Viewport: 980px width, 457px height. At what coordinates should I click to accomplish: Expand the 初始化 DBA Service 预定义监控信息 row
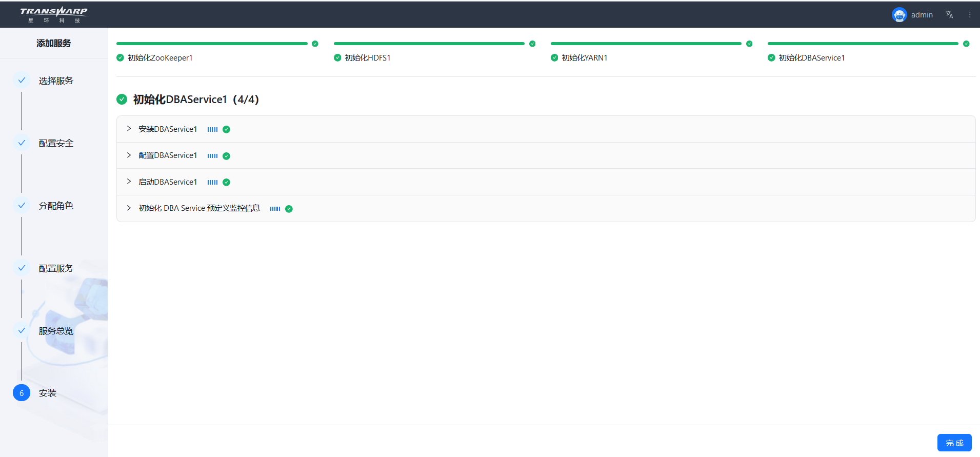click(129, 208)
